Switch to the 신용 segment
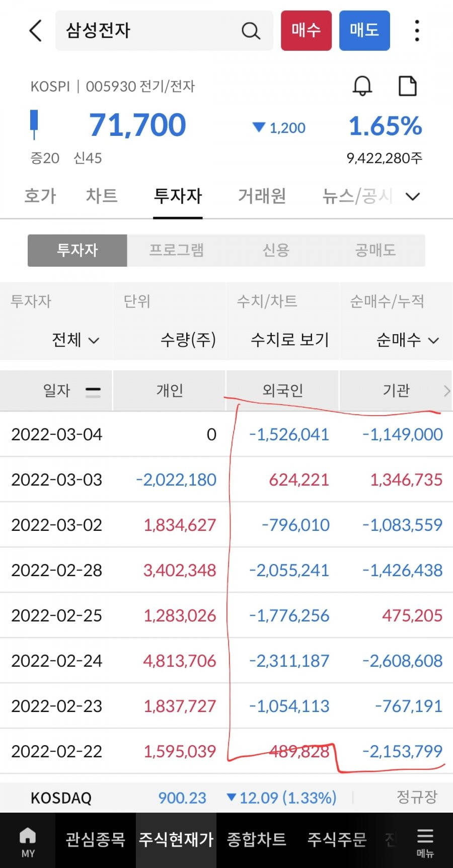The width and height of the screenshot is (453, 868). [276, 250]
